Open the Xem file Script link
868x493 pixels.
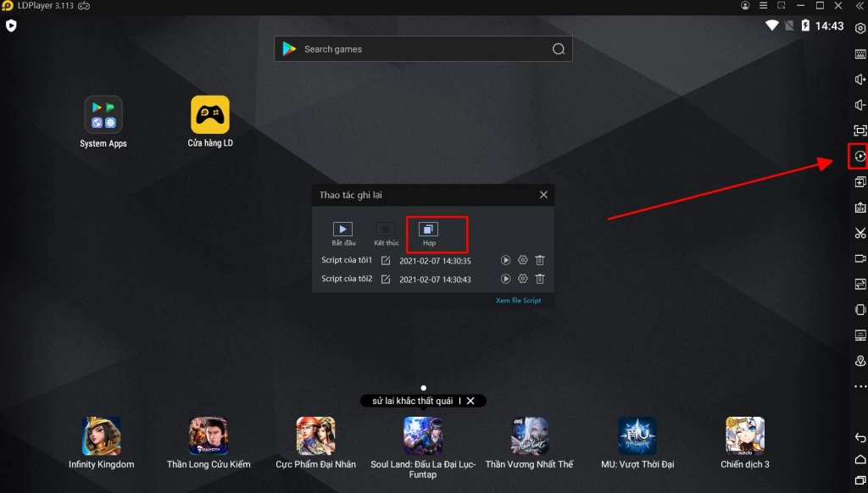518,301
